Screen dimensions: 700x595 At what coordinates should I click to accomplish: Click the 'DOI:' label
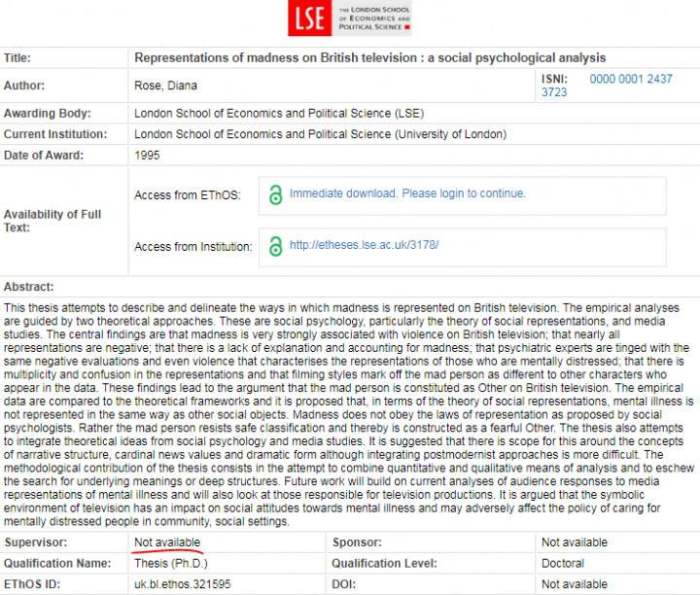tap(344, 584)
